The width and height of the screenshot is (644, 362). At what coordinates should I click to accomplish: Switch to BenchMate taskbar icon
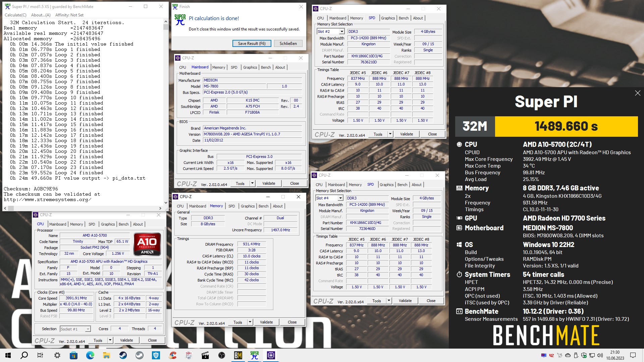pos(238,355)
